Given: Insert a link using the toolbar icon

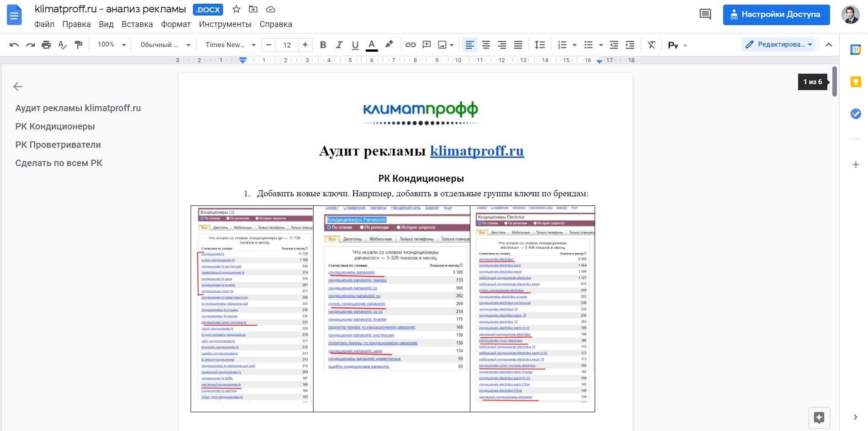Looking at the screenshot, I should (x=410, y=44).
